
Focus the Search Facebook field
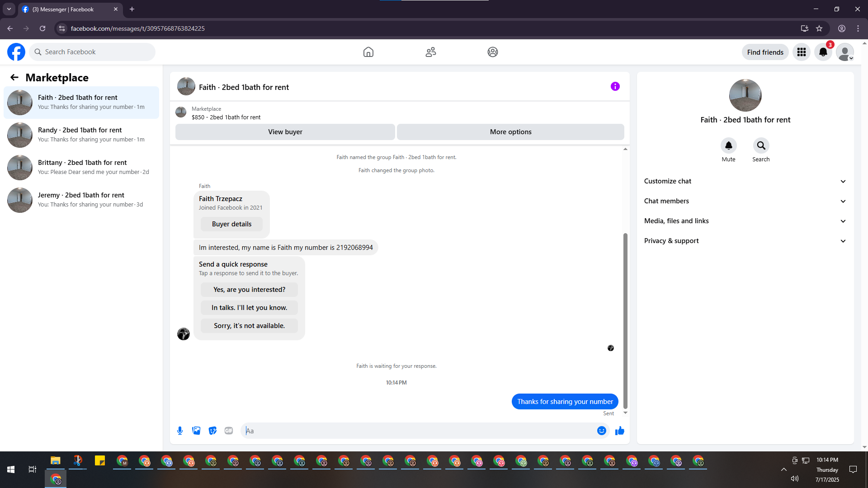coord(92,52)
